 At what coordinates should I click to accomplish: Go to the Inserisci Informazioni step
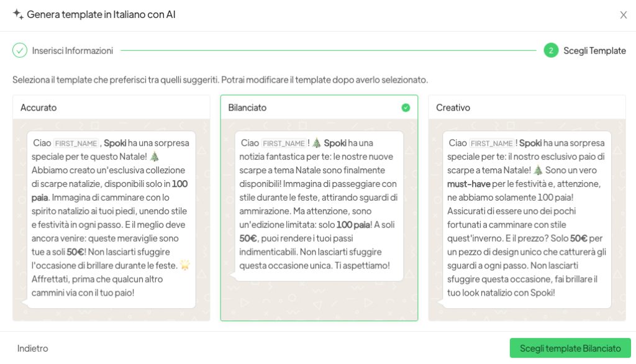pos(73,50)
